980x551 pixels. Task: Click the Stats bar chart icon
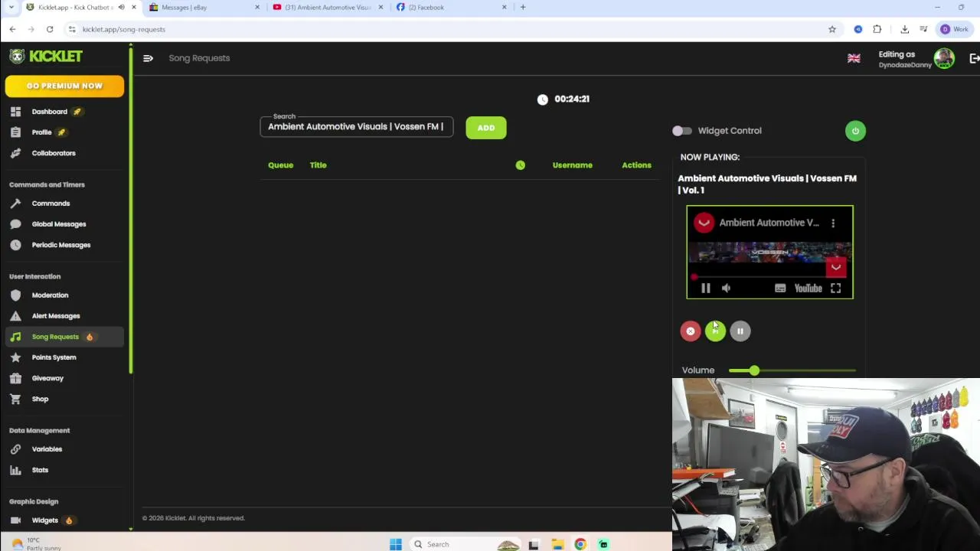[15, 470]
